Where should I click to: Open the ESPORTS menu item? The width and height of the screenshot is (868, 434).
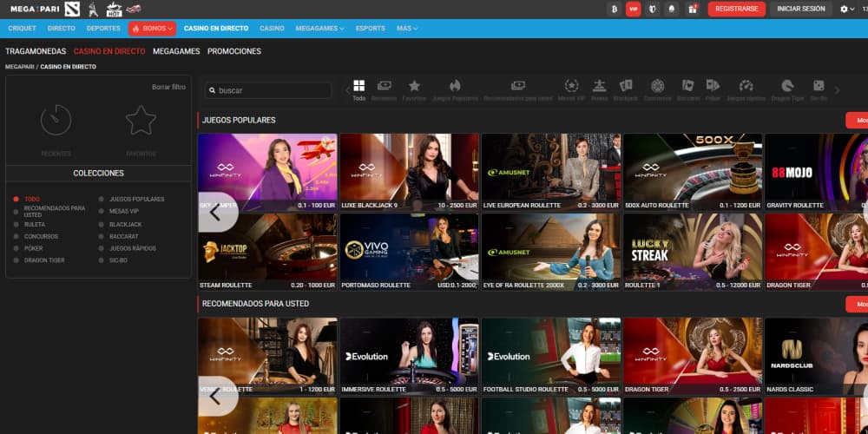pyautogui.click(x=371, y=29)
